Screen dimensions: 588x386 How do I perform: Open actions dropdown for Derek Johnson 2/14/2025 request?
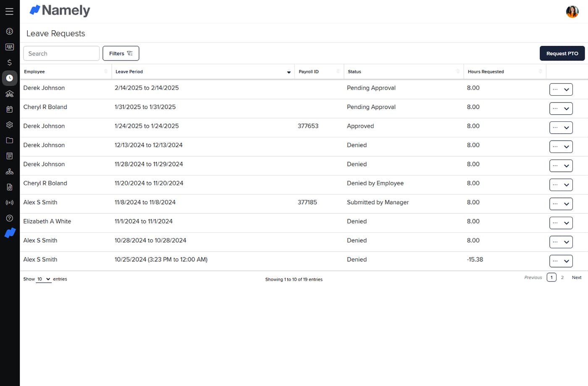click(561, 89)
